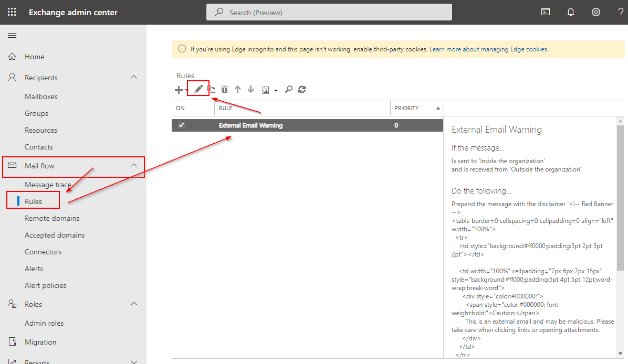
Task: Open Migration page
Action: pyautogui.click(x=40, y=342)
